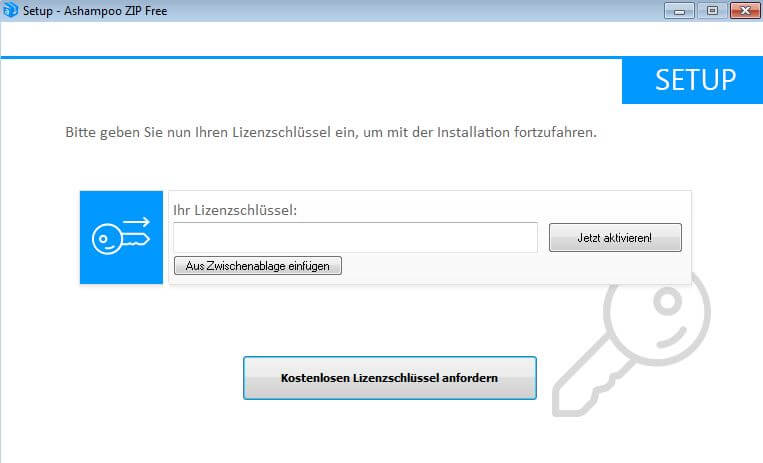Image resolution: width=763 pixels, height=463 pixels.
Task: Click the 'Ihr Lizenzschlüssel:' label
Action: pos(235,210)
